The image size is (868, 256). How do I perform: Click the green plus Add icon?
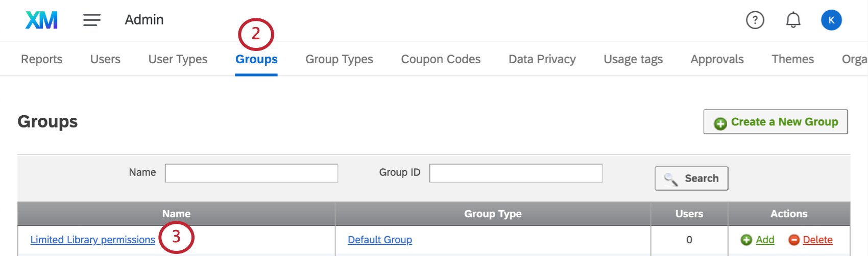click(x=746, y=240)
